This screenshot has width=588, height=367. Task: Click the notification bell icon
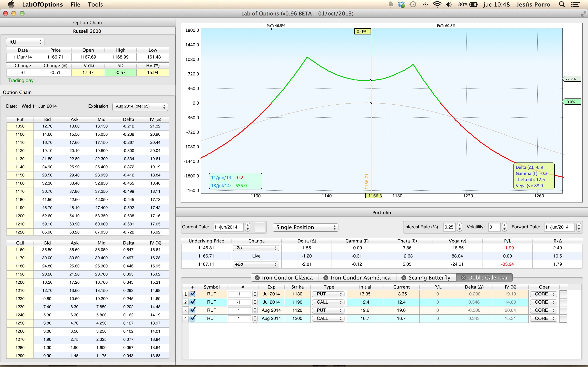[391, 4]
